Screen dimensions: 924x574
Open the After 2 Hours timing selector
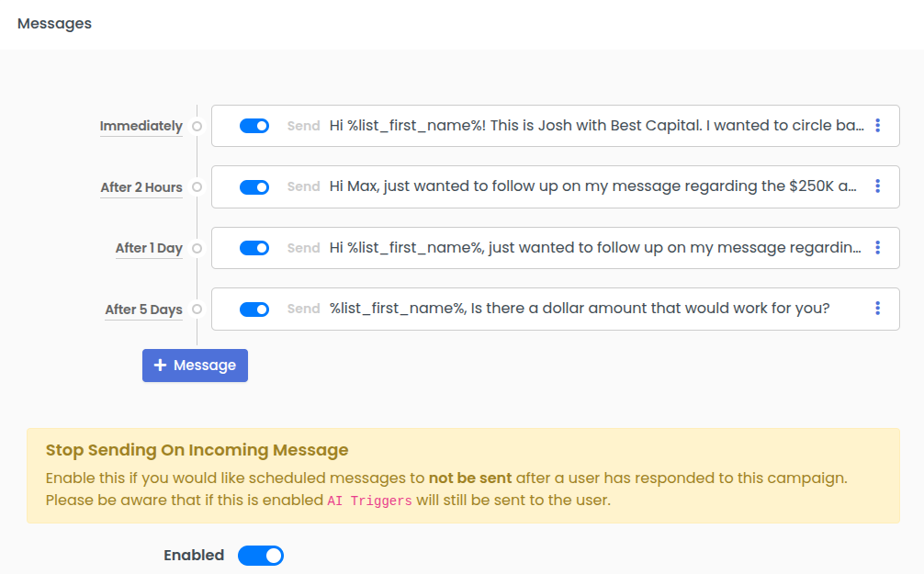point(141,186)
